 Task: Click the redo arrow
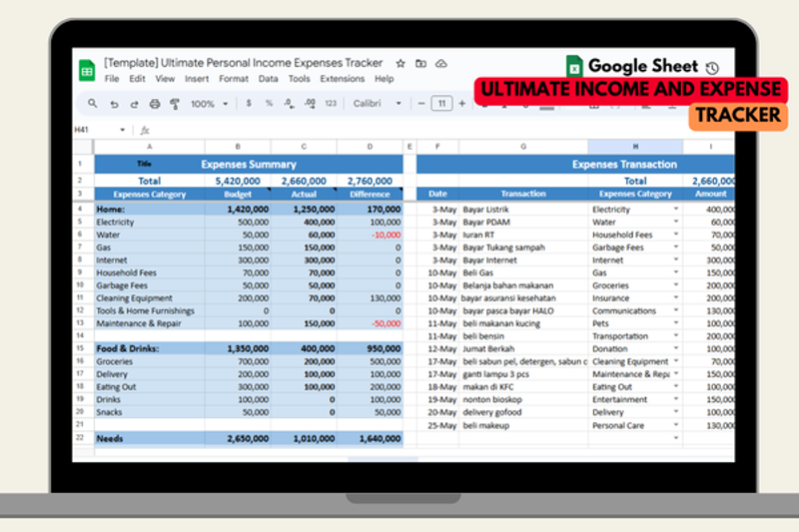(x=134, y=104)
